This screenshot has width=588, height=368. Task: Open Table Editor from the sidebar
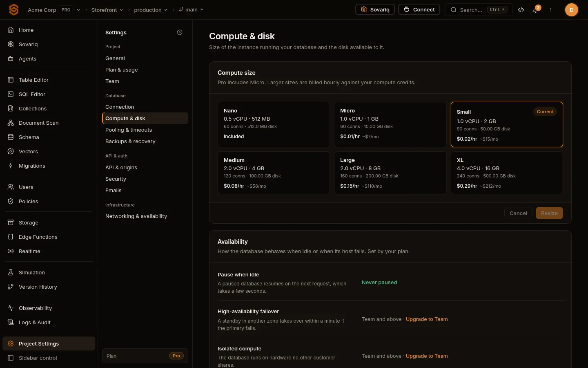[x=49, y=80]
